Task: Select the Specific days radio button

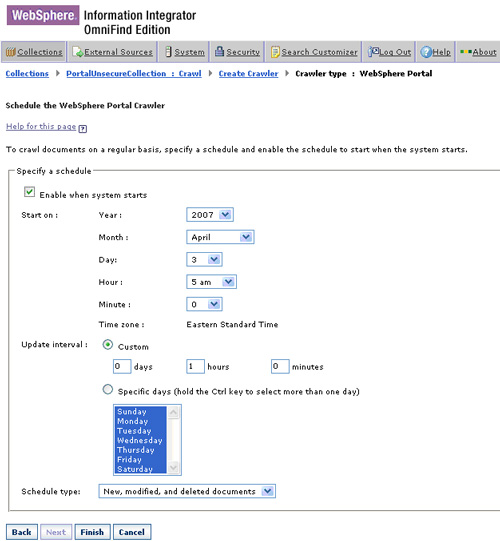Action: point(108,390)
